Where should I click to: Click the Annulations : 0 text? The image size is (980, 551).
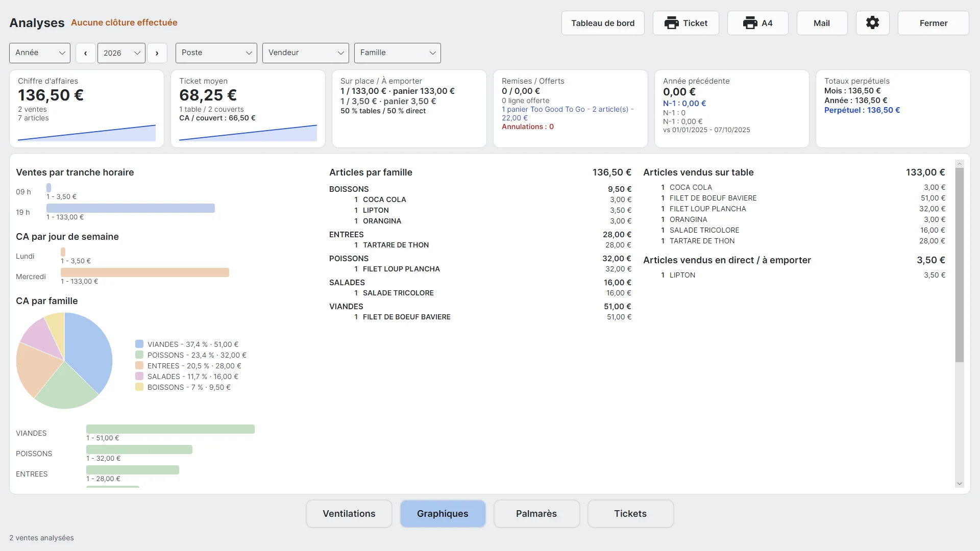click(528, 127)
